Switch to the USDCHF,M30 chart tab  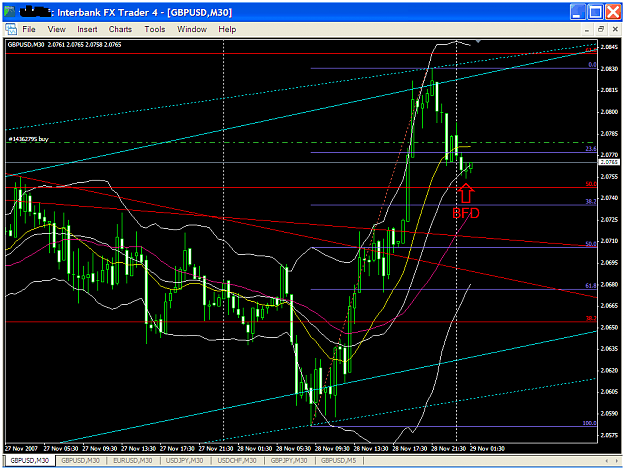click(237, 460)
